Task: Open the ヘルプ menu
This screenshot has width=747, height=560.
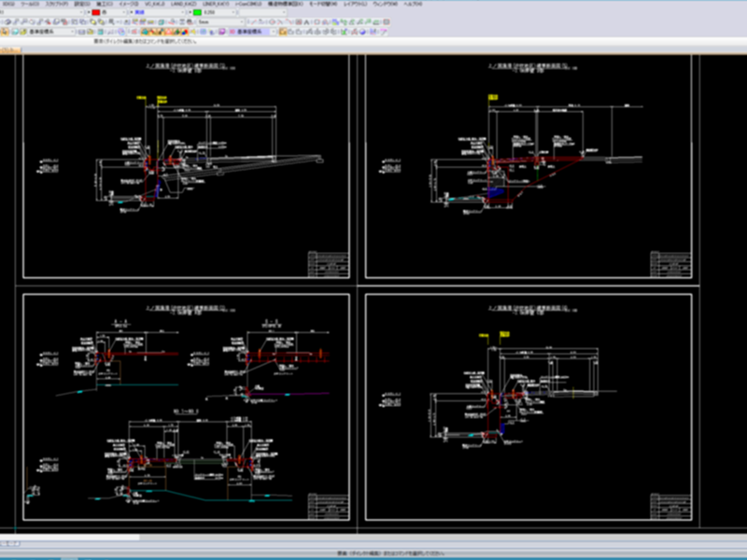Action: tap(413, 4)
